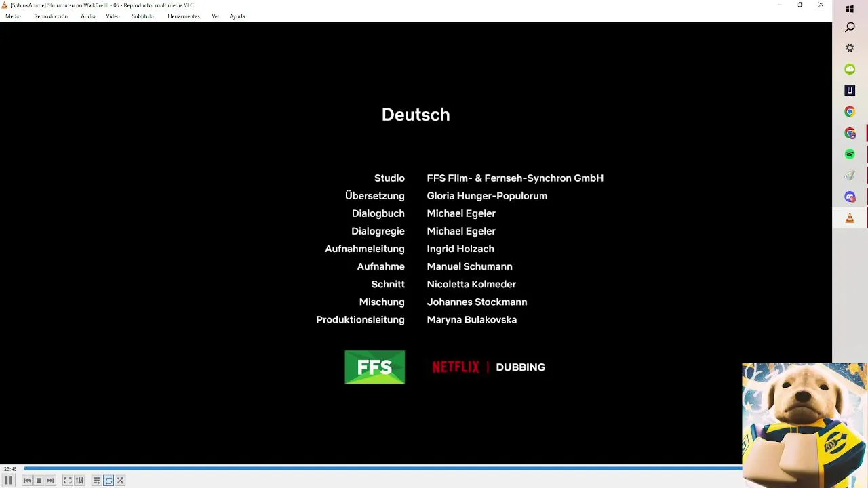Stop playback with the stop button

point(39,481)
